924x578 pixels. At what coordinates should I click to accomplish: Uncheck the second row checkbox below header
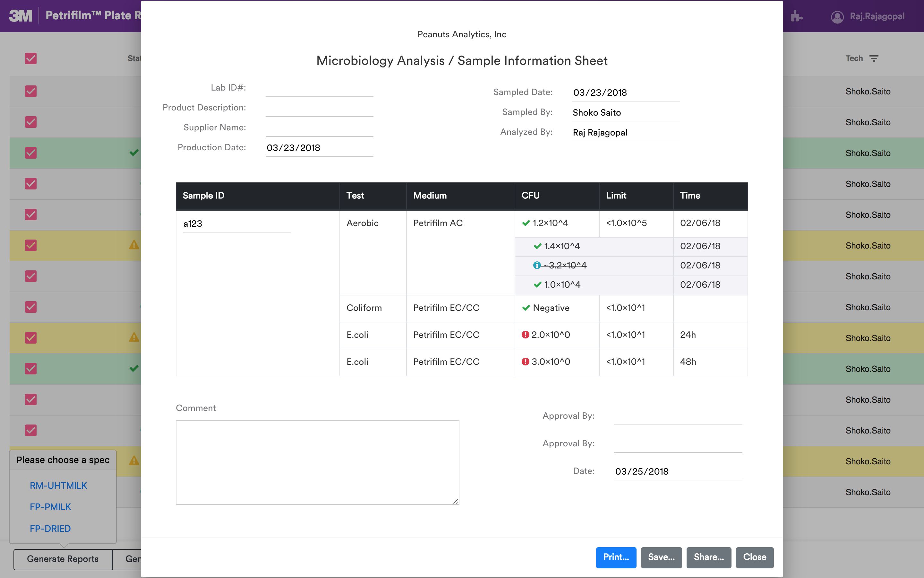click(x=30, y=122)
